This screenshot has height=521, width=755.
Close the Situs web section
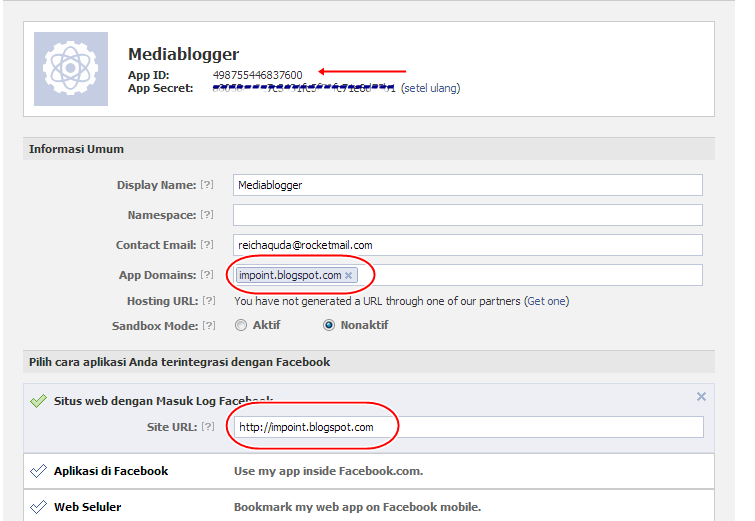point(701,396)
